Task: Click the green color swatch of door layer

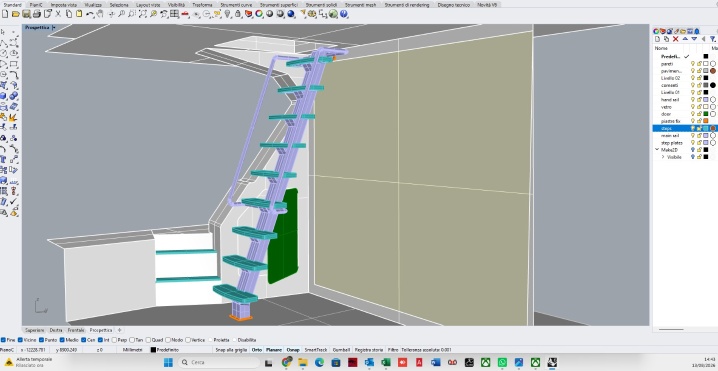Action: tap(706, 114)
